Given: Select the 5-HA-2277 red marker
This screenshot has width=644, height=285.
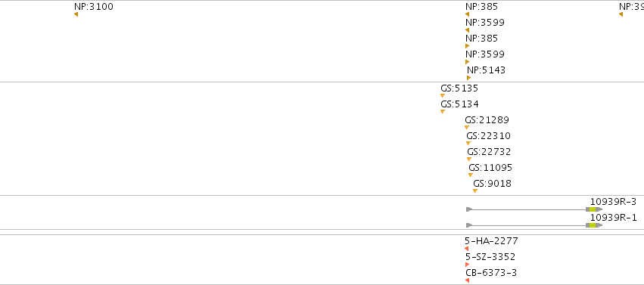Looking at the screenshot, I should [x=467, y=249].
